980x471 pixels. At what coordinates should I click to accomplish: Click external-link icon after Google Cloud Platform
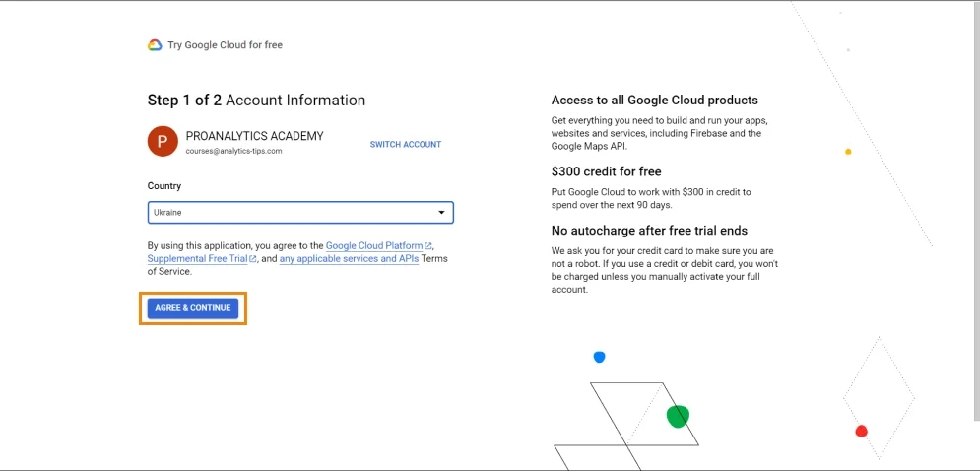428,246
